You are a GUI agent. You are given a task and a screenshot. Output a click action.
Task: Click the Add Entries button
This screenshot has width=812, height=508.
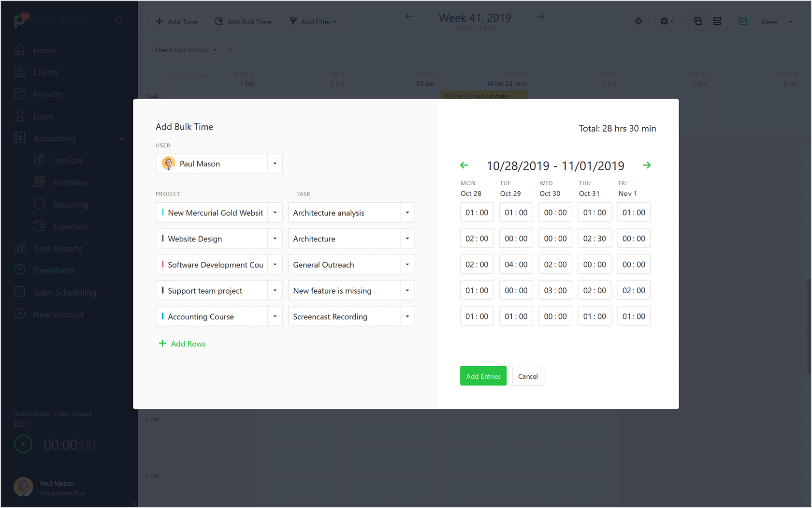483,375
